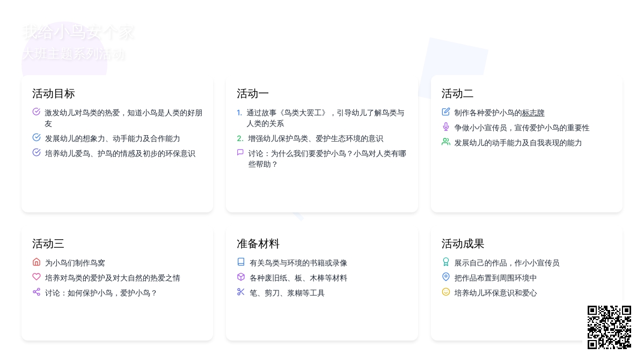Click text 发展幼儿的动手能力及自我表现的能力
The height and width of the screenshot is (362, 644).
click(x=518, y=143)
